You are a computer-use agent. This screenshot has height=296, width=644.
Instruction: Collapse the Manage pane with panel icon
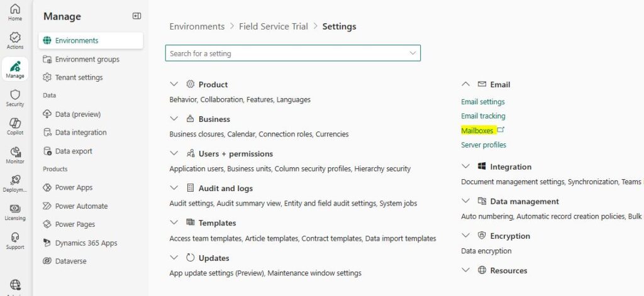coord(136,16)
